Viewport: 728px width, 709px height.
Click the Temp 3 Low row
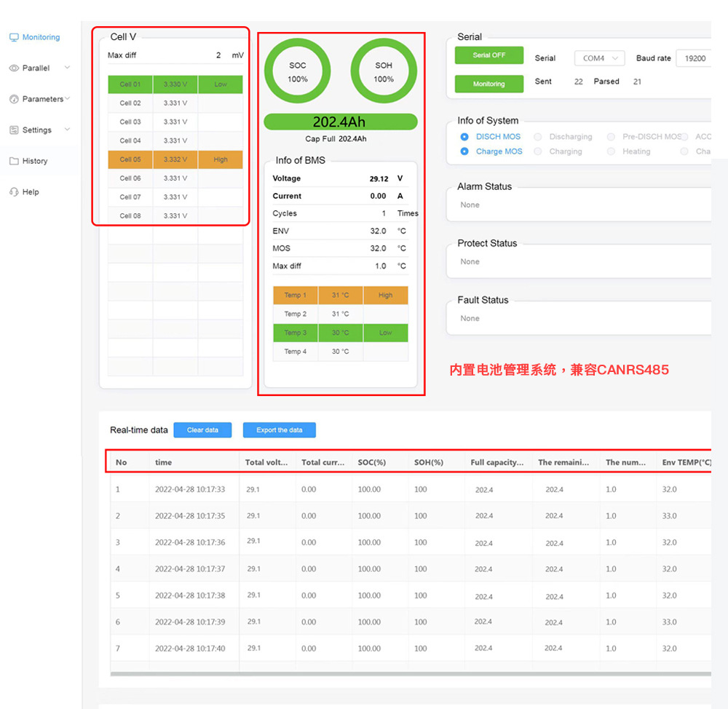pyautogui.click(x=340, y=333)
